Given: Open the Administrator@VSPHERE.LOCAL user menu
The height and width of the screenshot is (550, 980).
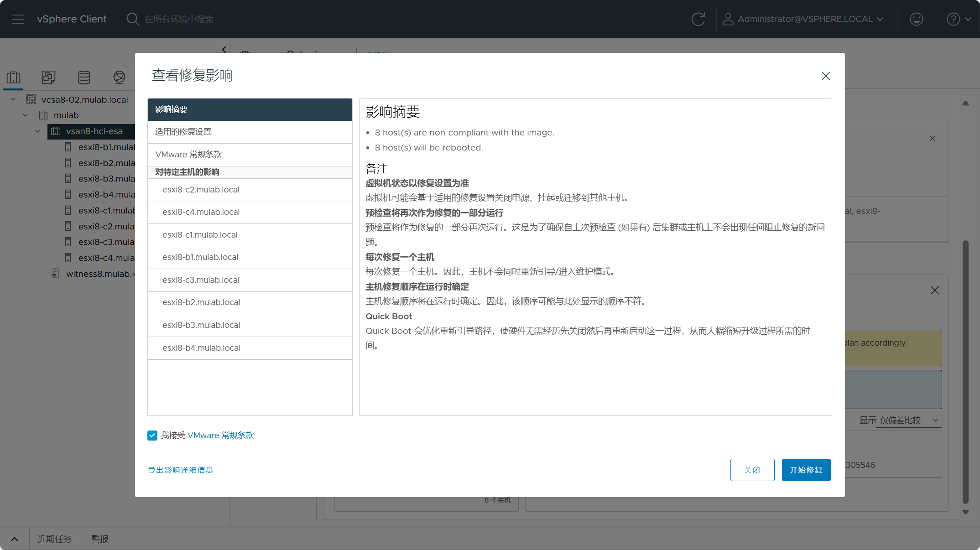Looking at the screenshot, I should 803,19.
